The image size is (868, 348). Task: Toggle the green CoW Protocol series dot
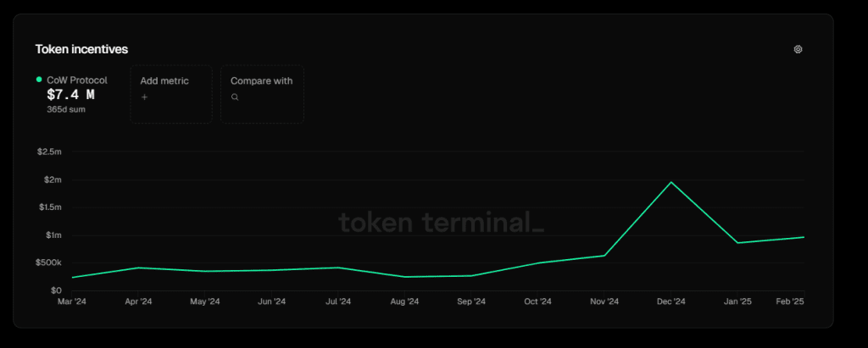[39, 80]
